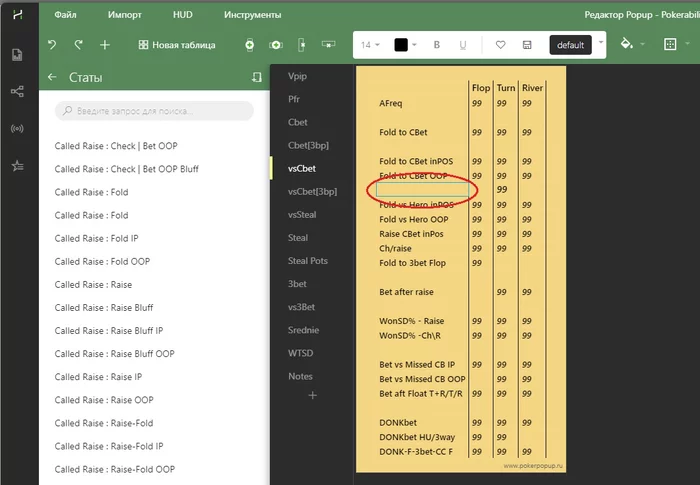Switch to the 3bet tab
700x485 pixels.
tap(297, 284)
